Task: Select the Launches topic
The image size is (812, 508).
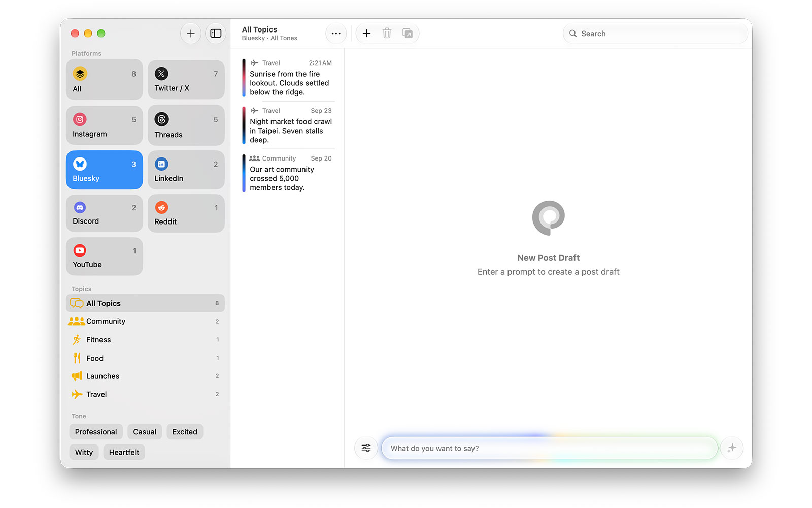Action: pyautogui.click(x=145, y=376)
